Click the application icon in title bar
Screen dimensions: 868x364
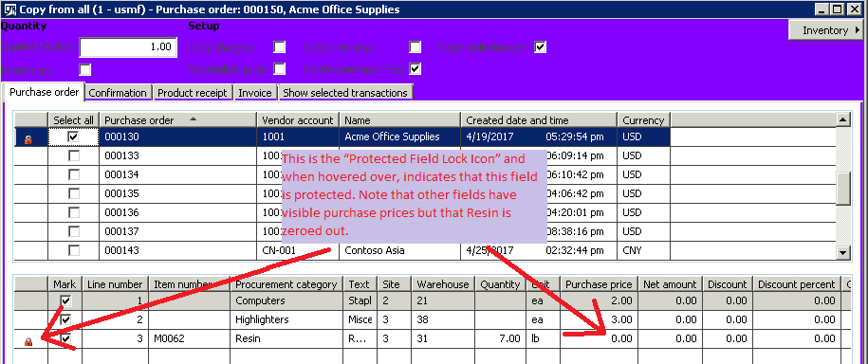9,9
